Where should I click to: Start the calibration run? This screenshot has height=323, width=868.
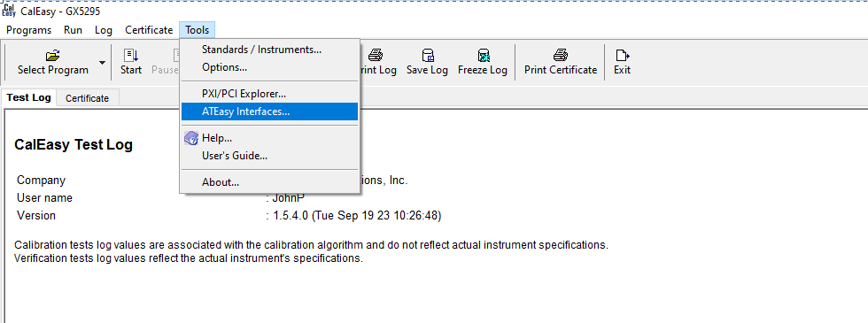131,62
